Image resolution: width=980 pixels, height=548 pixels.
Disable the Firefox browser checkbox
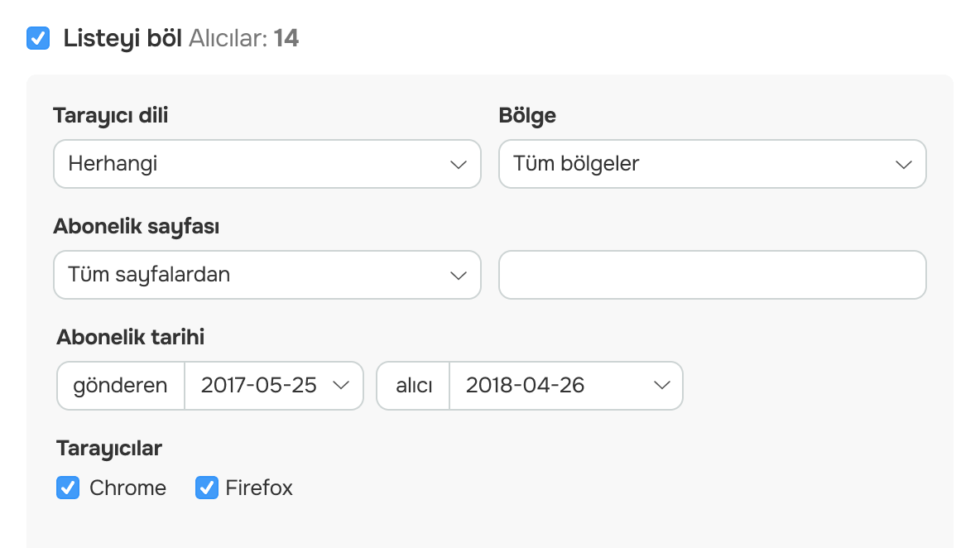tap(206, 488)
